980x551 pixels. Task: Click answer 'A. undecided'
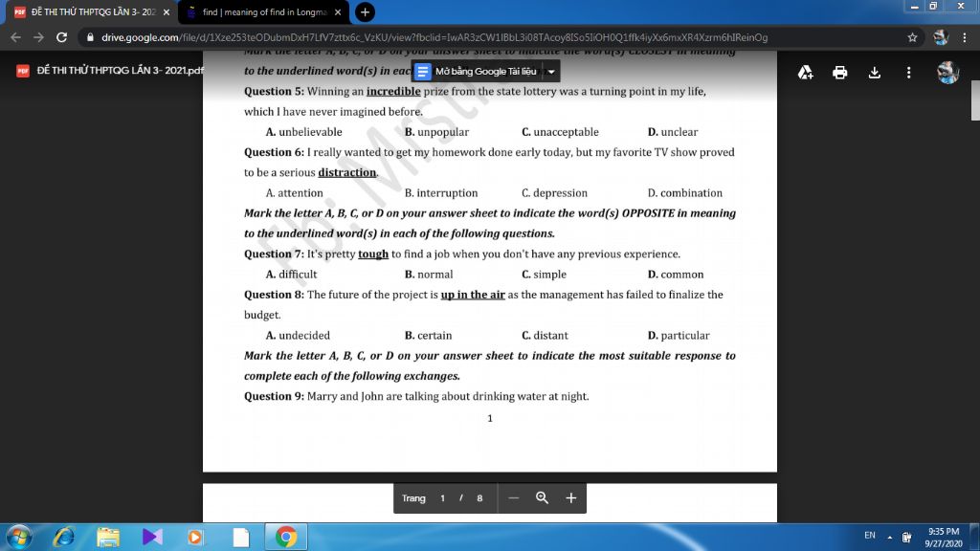[298, 336]
